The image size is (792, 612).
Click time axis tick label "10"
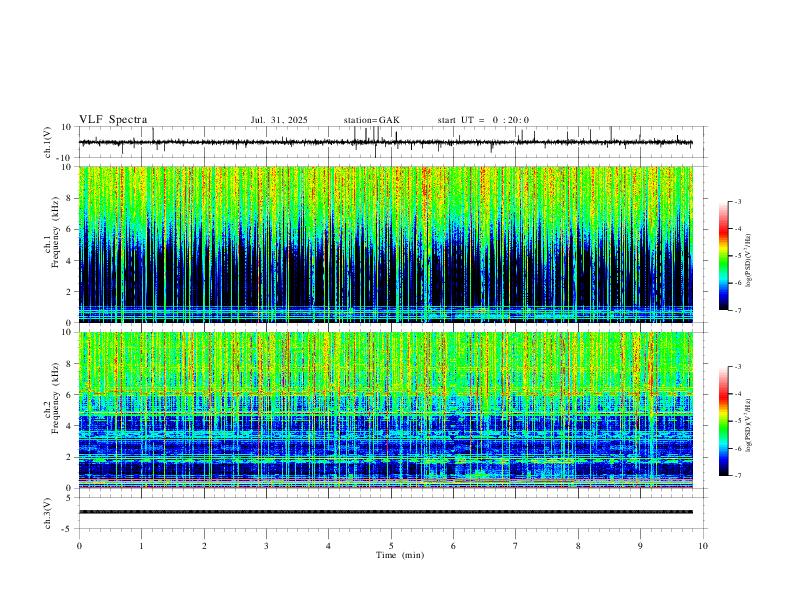coord(703,546)
